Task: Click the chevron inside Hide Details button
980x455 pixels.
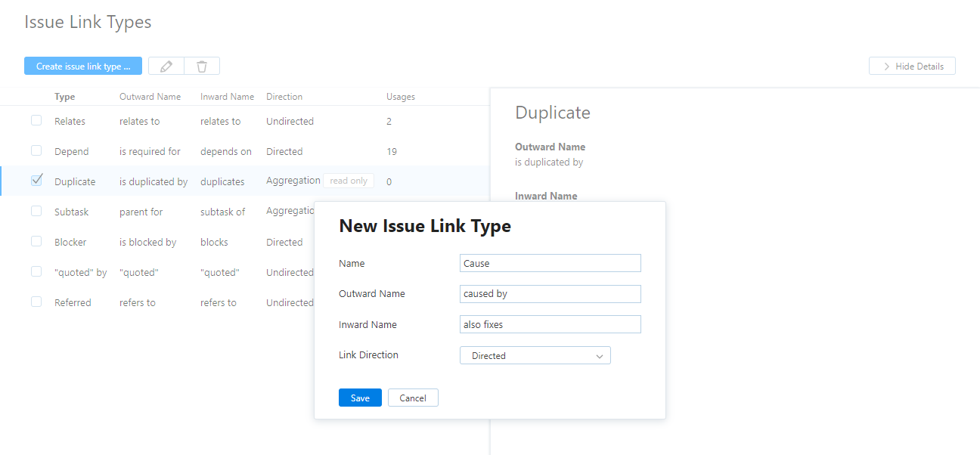Action: point(885,66)
